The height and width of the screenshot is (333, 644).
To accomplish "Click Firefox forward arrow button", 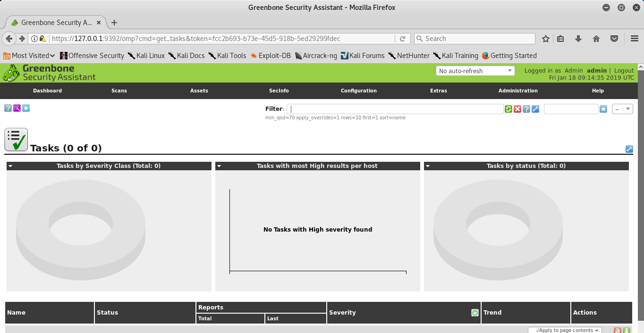I will (x=22, y=39).
